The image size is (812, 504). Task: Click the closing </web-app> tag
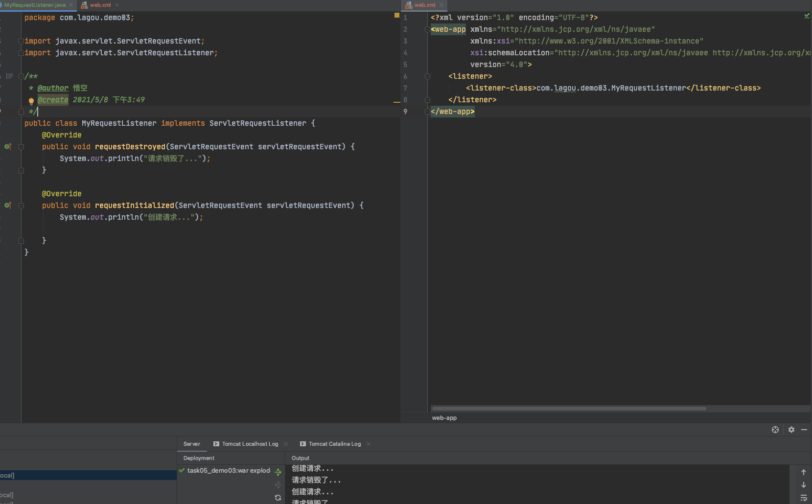coord(453,112)
